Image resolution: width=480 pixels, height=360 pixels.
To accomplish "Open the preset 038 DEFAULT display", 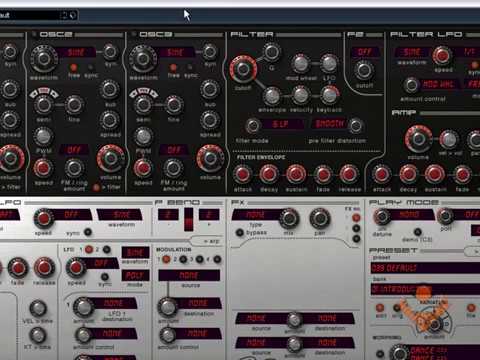I will pos(425,268).
